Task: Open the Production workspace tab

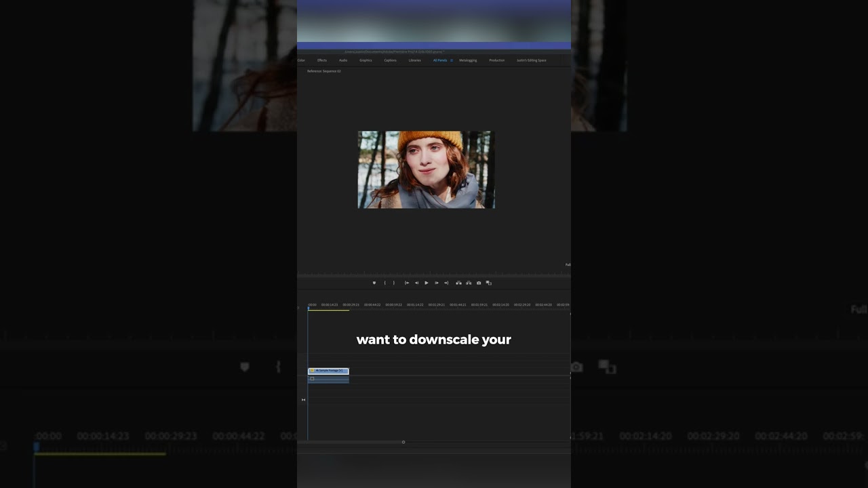Action: pos(497,60)
